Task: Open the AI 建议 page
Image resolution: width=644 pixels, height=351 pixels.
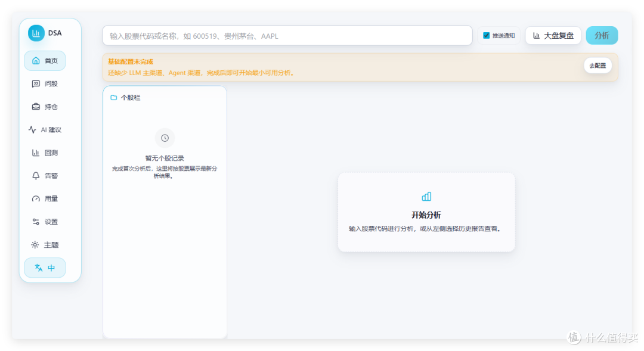Action: pyautogui.click(x=45, y=130)
